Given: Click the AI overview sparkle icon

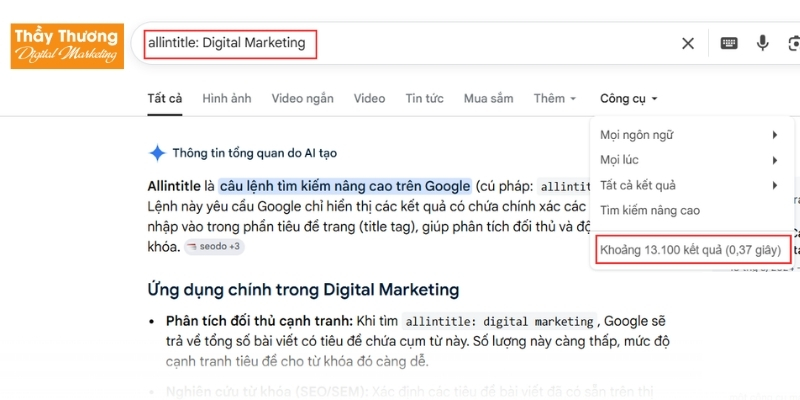Looking at the screenshot, I should click(x=157, y=153).
